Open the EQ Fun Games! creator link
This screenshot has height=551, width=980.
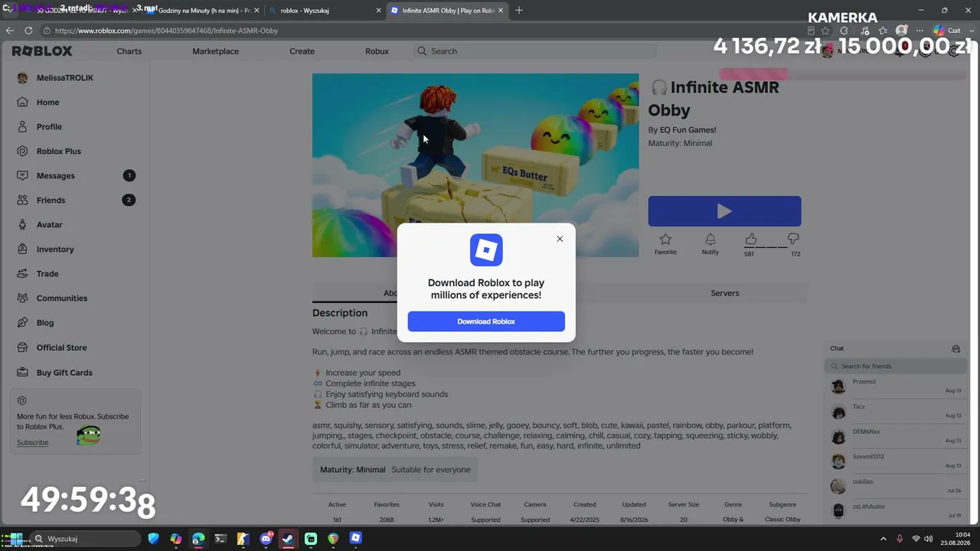[688, 130]
